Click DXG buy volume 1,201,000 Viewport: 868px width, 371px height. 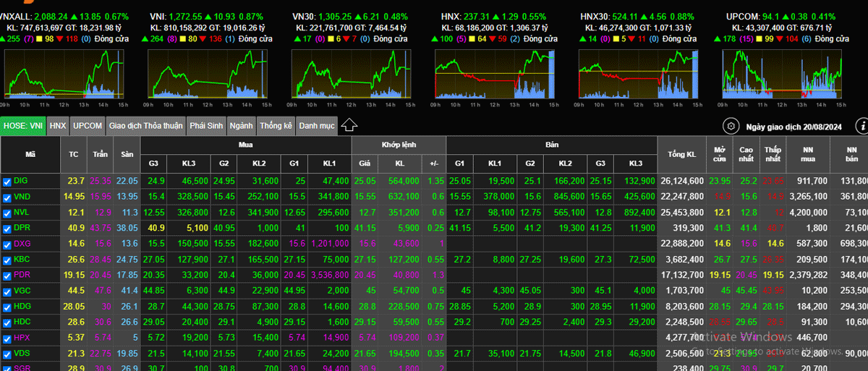click(x=330, y=244)
